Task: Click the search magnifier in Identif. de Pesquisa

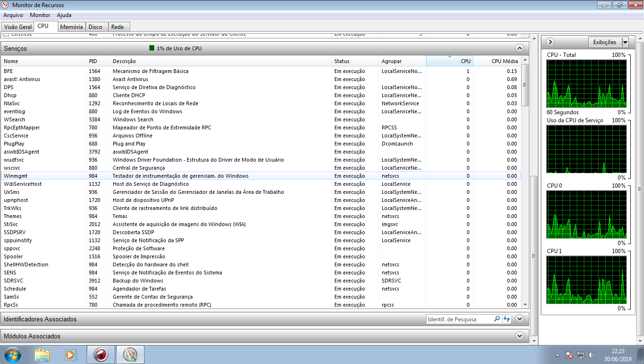Action: [497, 319]
